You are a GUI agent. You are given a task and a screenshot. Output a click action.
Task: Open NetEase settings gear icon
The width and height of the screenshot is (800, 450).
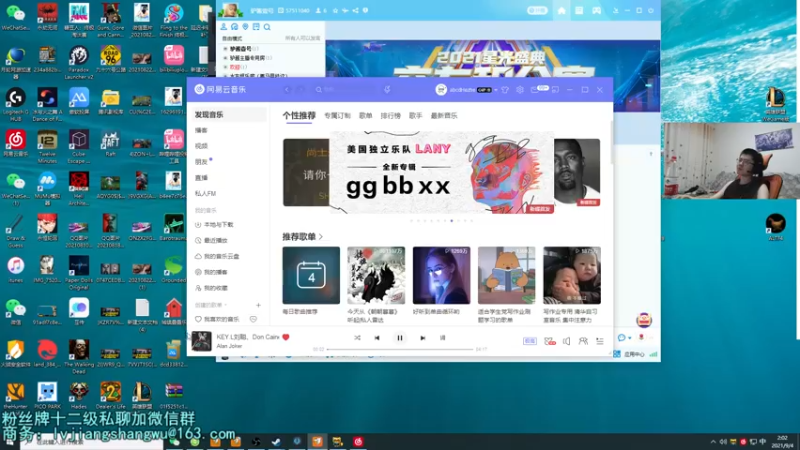(x=519, y=90)
